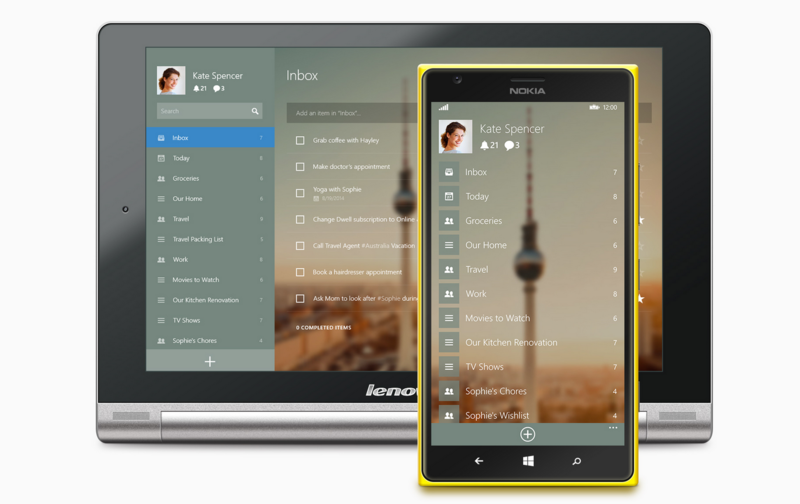800x504 pixels.
Task: Check off 'Change Dwell subscription to Online'
Action: tap(300, 219)
